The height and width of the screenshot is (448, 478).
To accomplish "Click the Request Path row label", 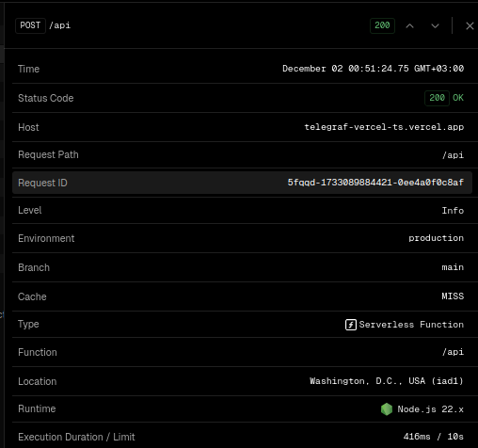I will point(48,154).
